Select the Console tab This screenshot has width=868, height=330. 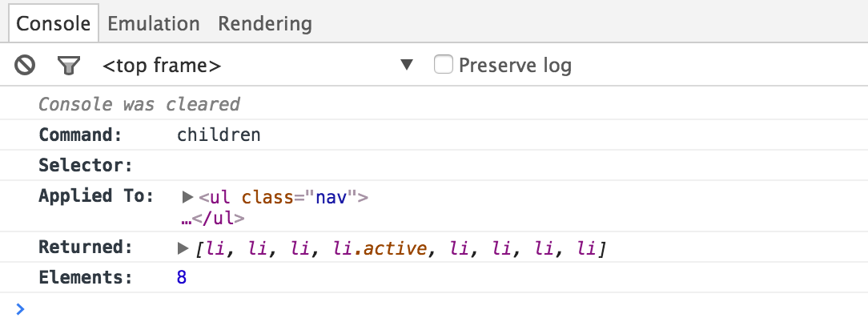click(x=53, y=23)
